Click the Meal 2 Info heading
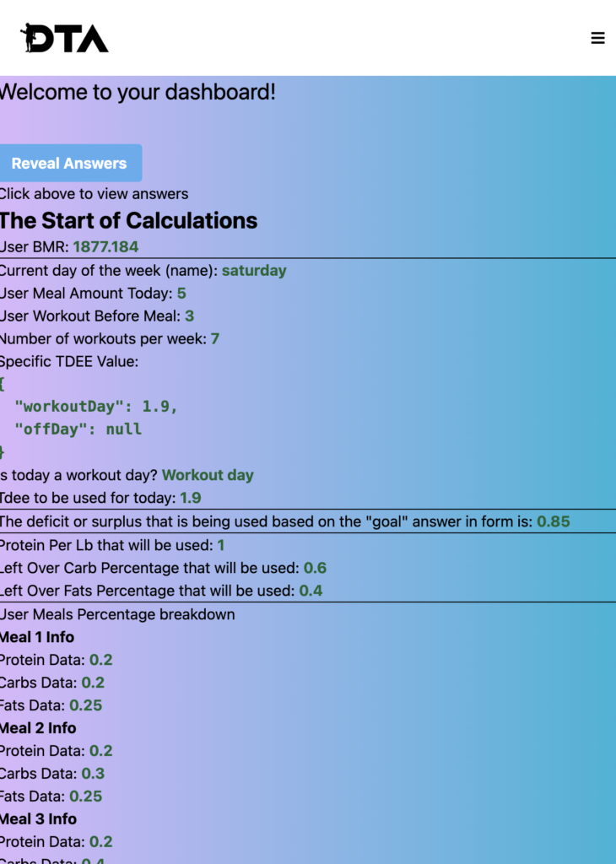This screenshot has height=864, width=616. (38, 728)
